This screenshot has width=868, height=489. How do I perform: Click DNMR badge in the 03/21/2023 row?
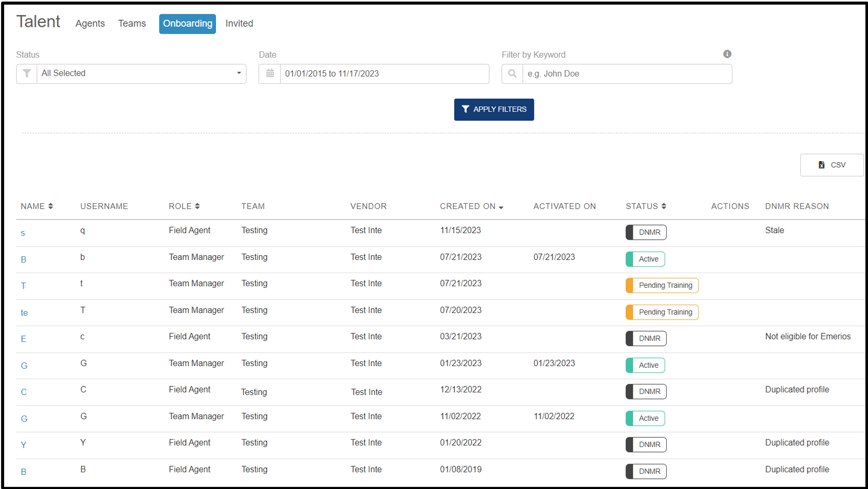[x=646, y=338]
